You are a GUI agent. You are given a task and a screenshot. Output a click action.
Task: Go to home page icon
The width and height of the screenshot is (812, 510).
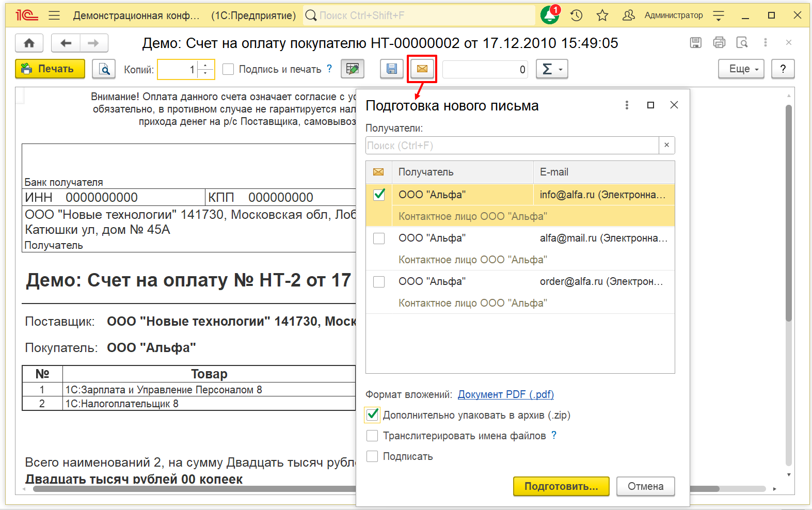pyautogui.click(x=29, y=43)
